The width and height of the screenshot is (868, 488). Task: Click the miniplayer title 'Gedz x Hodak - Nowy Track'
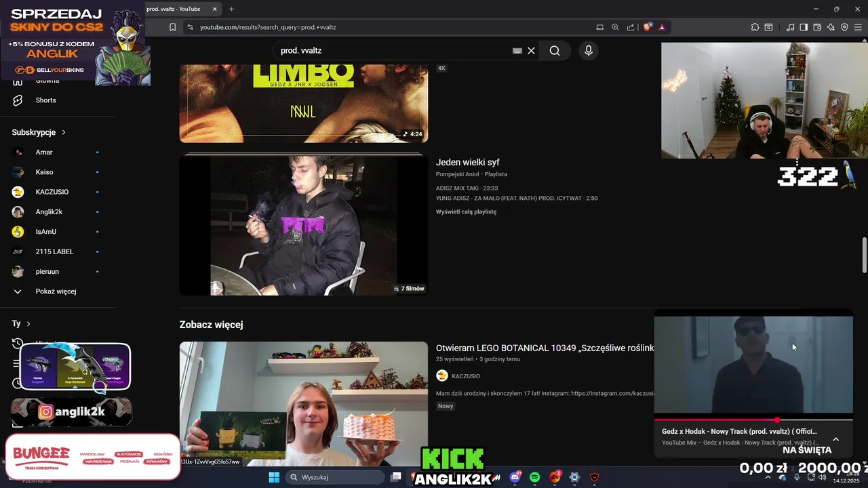[739, 431]
